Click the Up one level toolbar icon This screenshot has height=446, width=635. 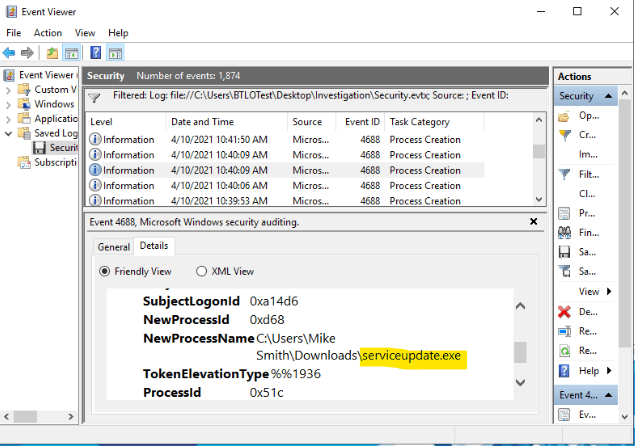click(52, 53)
